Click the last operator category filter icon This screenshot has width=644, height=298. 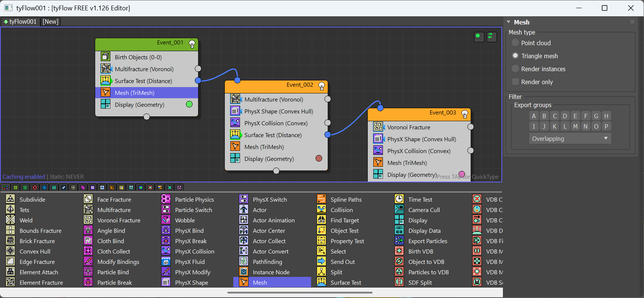179,188
